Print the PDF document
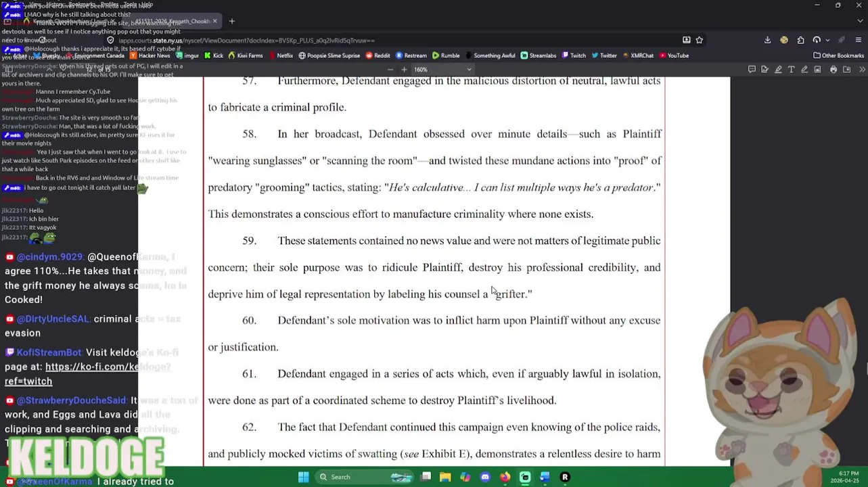This screenshot has width=868, height=487. click(x=833, y=69)
